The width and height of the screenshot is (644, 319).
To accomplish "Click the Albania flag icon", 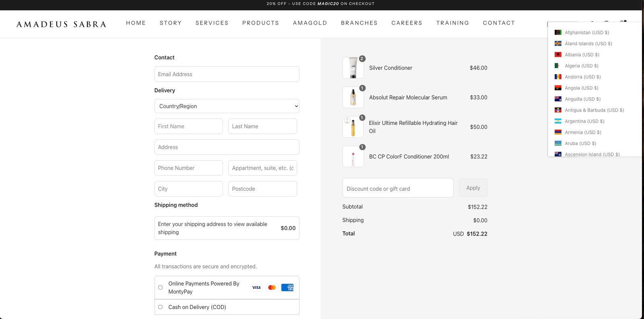I will coord(558,55).
